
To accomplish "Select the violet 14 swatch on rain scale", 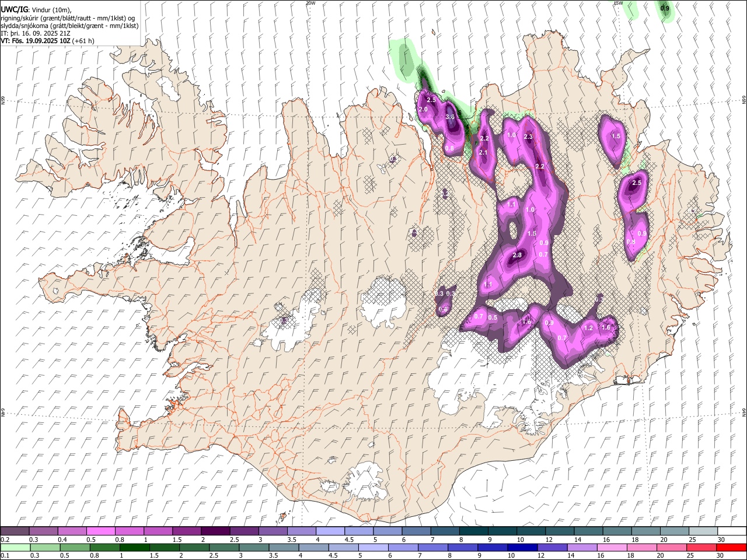I will pyautogui.click(x=582, y=548).
